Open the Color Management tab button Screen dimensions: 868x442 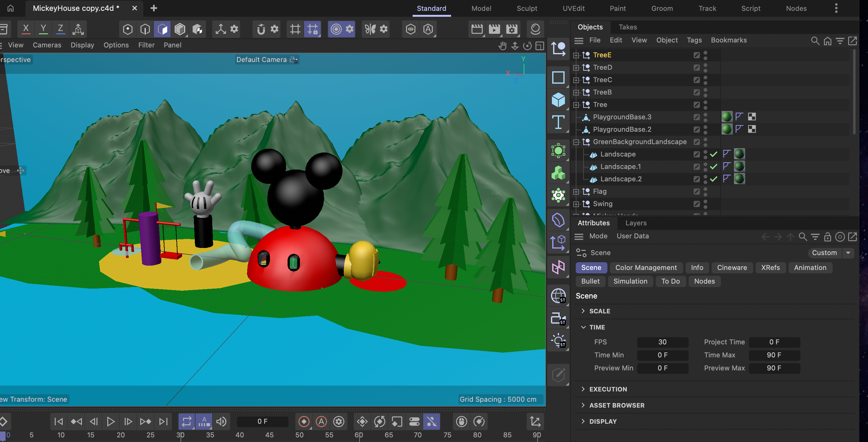click(x=646, y=267)
